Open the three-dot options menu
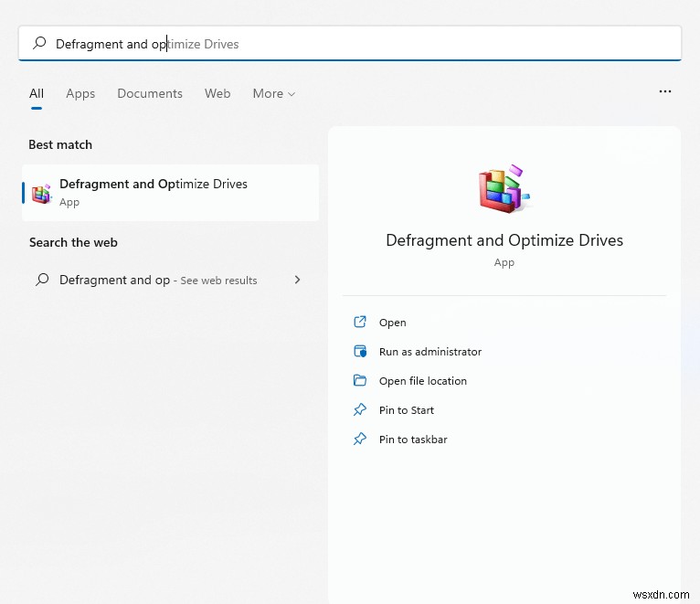Image resolution: width=700 pixels, height=604 pixels. (x=664, y=91)
